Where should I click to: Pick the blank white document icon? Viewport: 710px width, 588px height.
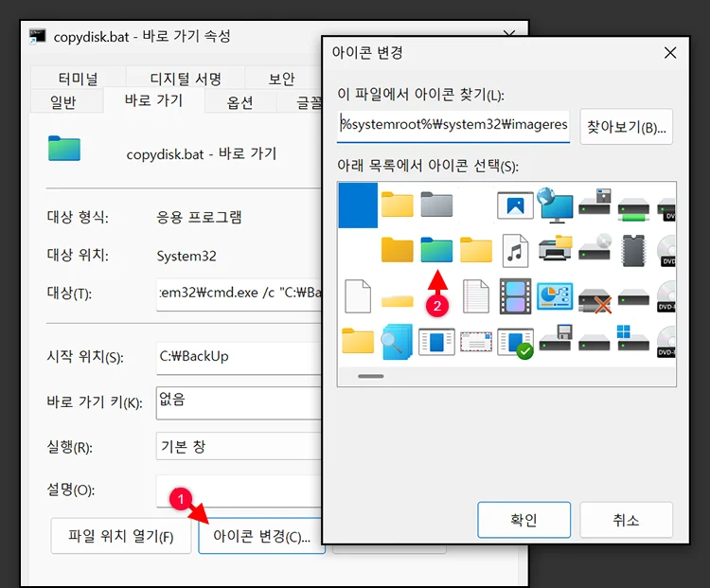358,296
